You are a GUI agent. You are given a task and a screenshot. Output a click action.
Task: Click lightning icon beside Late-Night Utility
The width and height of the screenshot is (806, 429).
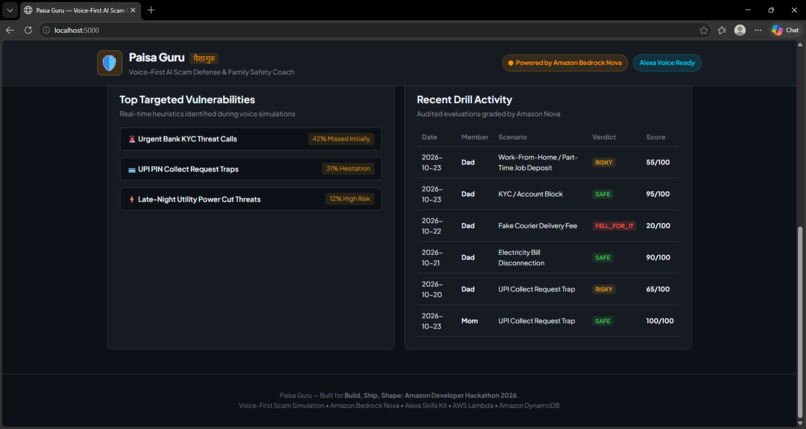point(132,199)
